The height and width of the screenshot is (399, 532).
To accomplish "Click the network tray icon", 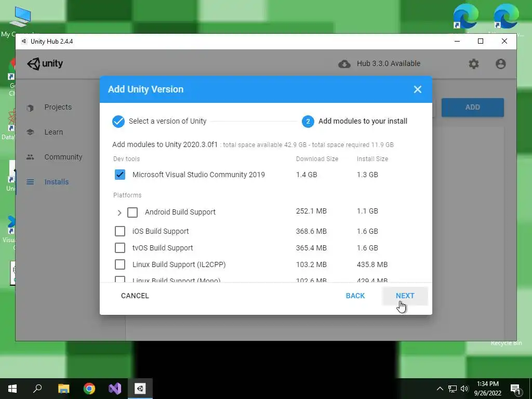I will pyautogui.click(x=453, y=389).
